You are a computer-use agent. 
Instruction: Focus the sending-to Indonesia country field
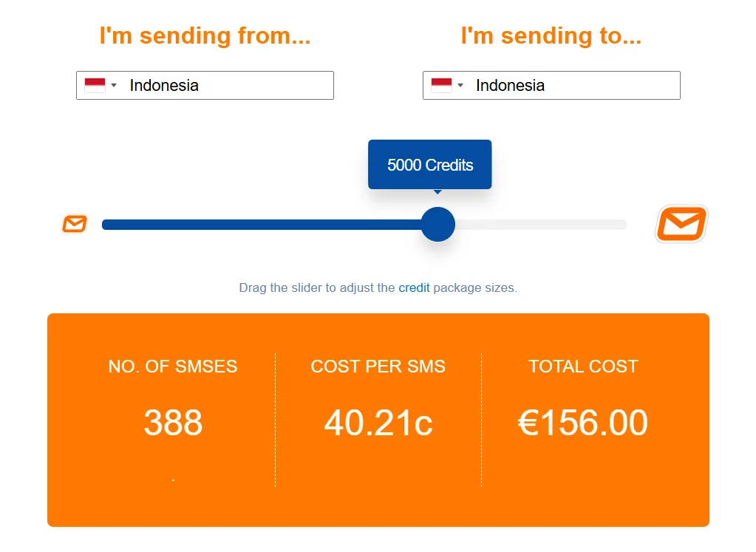pos(569,86)
